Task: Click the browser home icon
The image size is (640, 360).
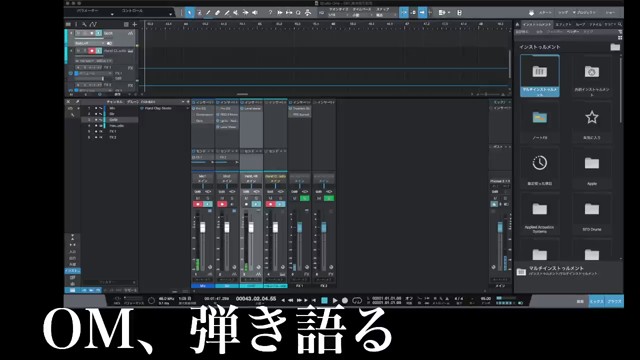Action: (517, 24)
